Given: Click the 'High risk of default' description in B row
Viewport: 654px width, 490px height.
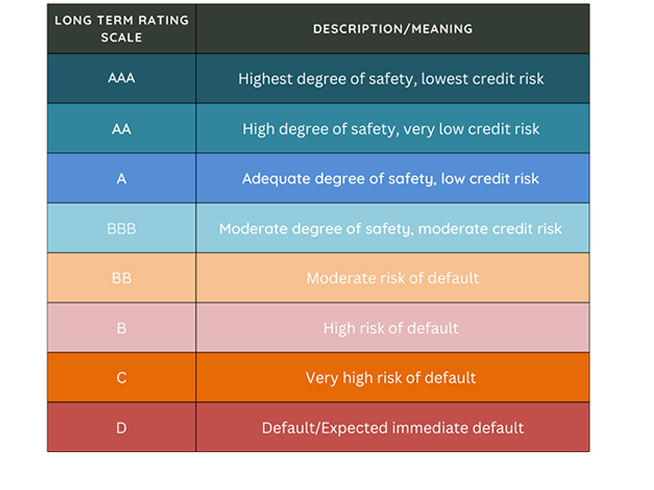Looking at the screenshot, I should (391, 328).
